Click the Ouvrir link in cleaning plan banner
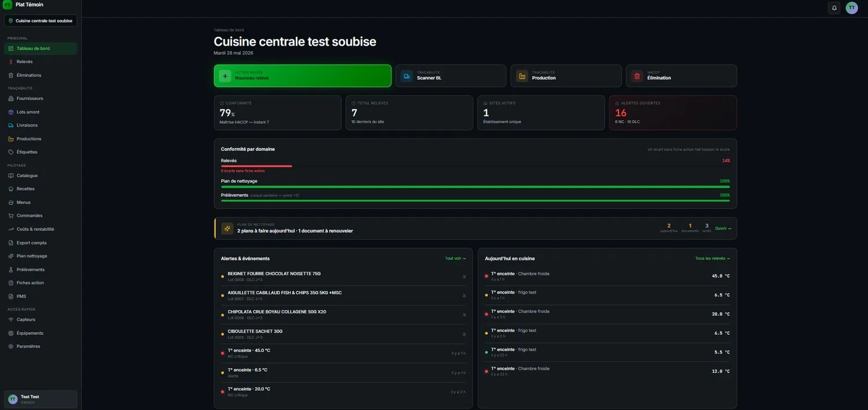The width and height of the screenshot is (868, 410). click(x=723, y=228)
